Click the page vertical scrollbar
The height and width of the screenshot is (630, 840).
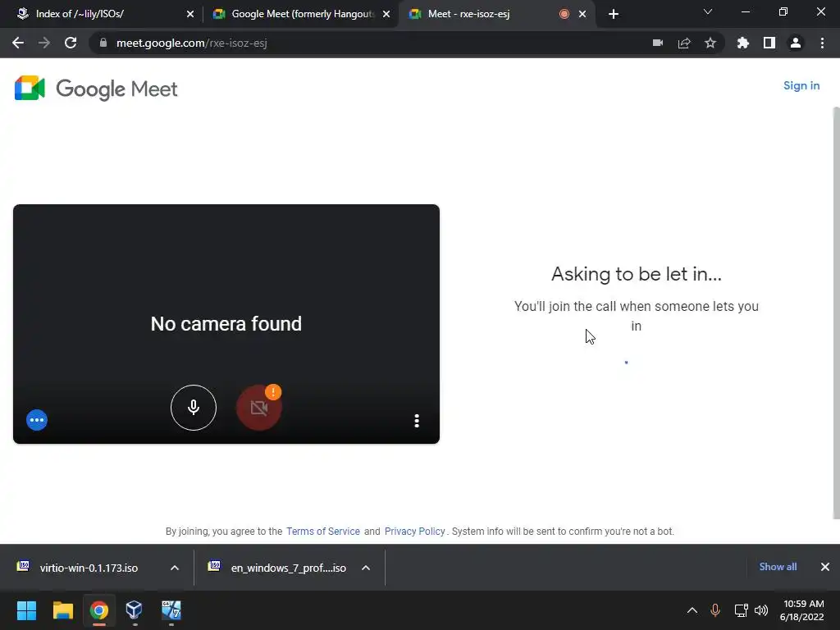click(836, 313)
